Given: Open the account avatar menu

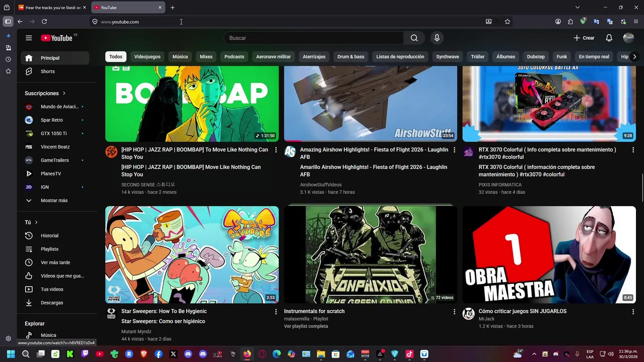Looking at the screenshot, I should (628, 38).
